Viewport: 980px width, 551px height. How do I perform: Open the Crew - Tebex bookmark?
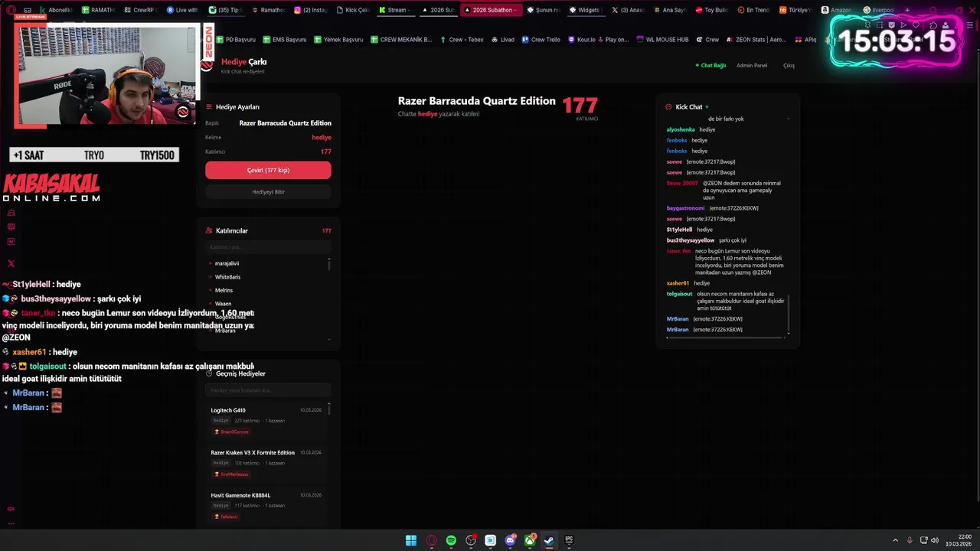(x=462, y=39)
